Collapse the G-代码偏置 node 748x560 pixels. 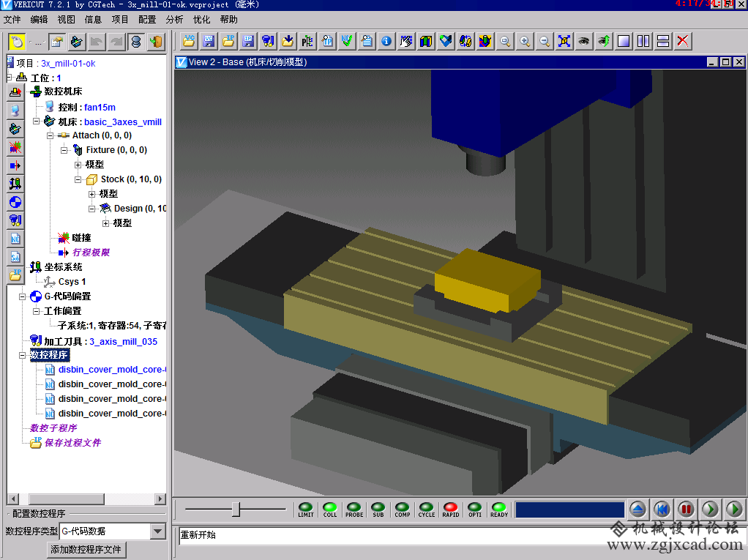pos(22,296)
